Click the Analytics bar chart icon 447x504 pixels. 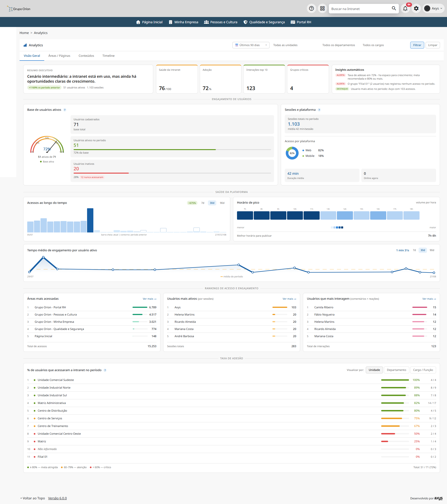tap(25, 45)
